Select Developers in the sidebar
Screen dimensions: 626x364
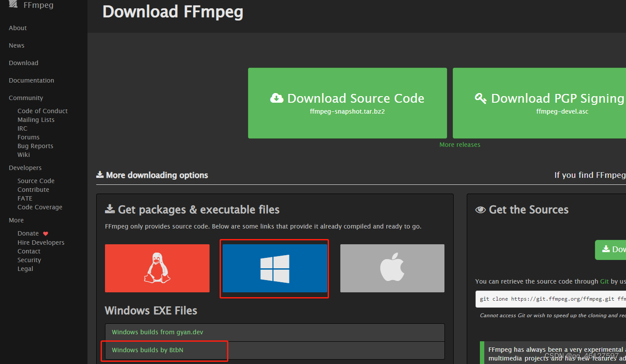pyautogui.click(x=25, y=168)
